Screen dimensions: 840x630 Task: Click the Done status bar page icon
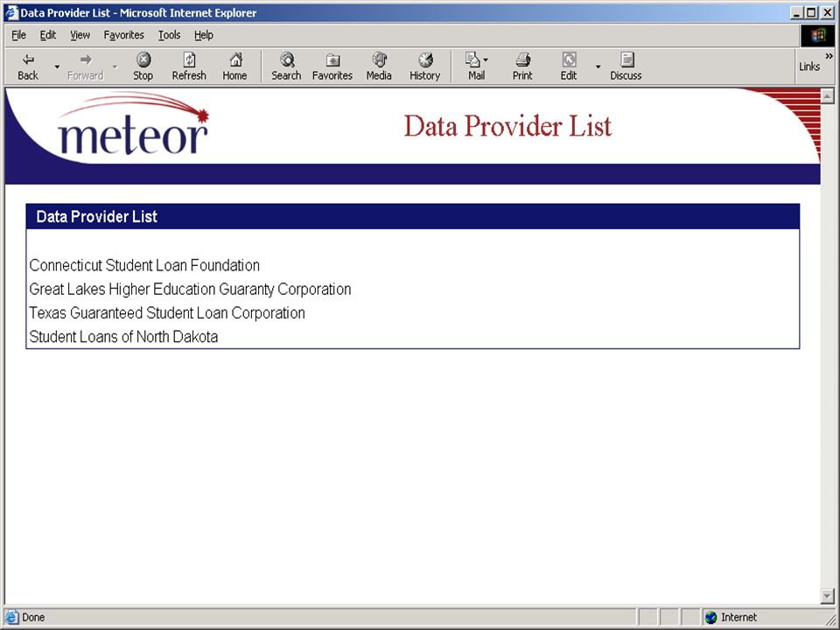click(x=11, y=617)
